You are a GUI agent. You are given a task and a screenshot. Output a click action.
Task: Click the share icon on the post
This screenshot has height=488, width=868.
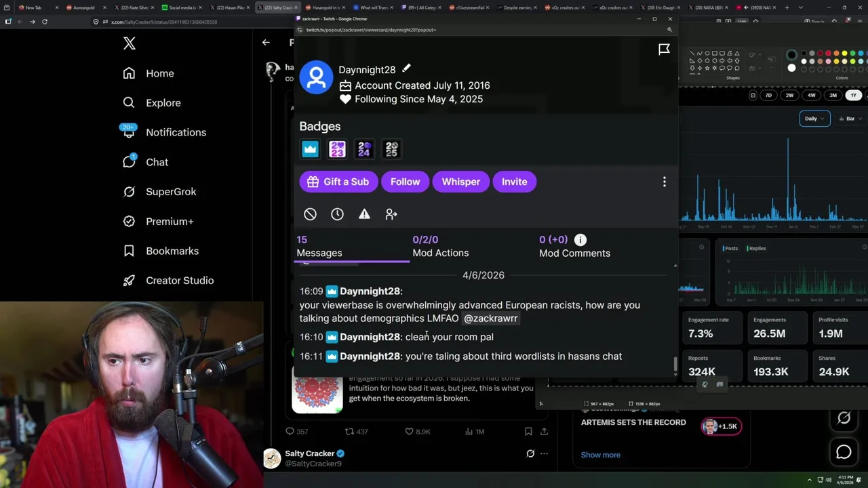pos(544,432)
